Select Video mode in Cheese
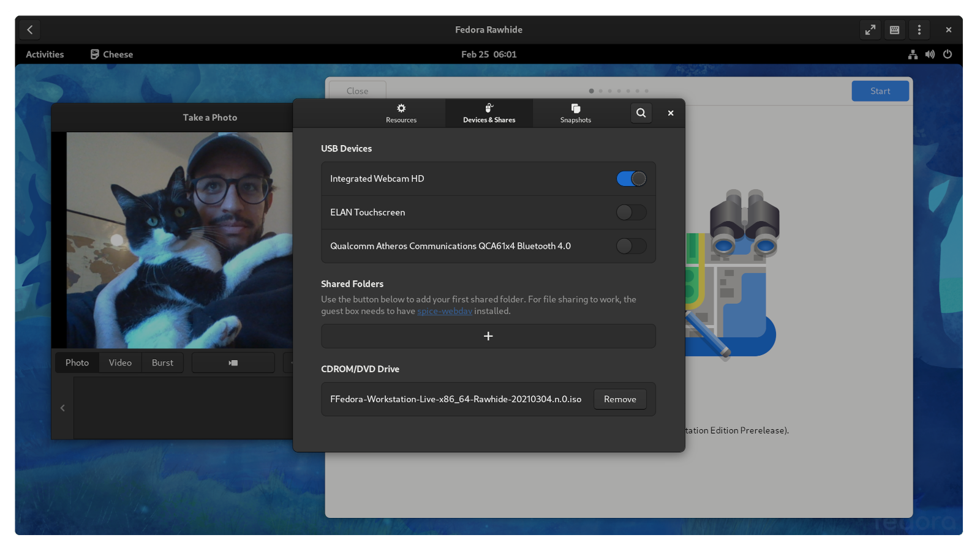 [x=120, y=362]
